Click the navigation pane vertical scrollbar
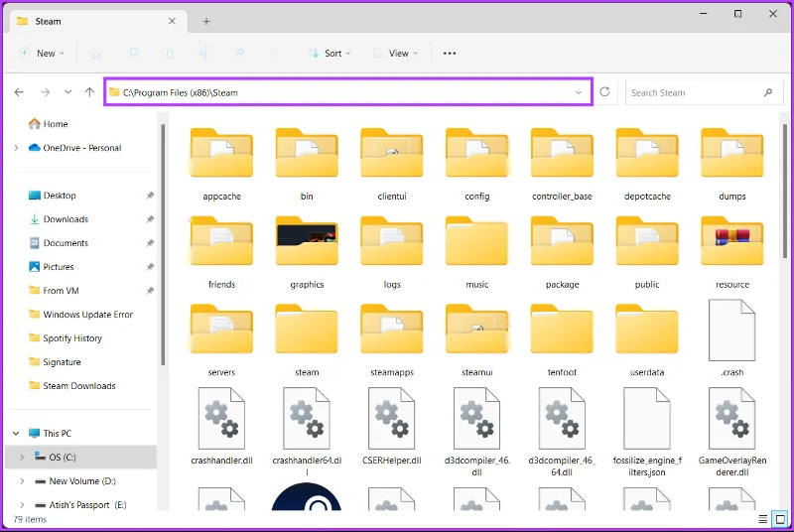 [x=163, y=244]
